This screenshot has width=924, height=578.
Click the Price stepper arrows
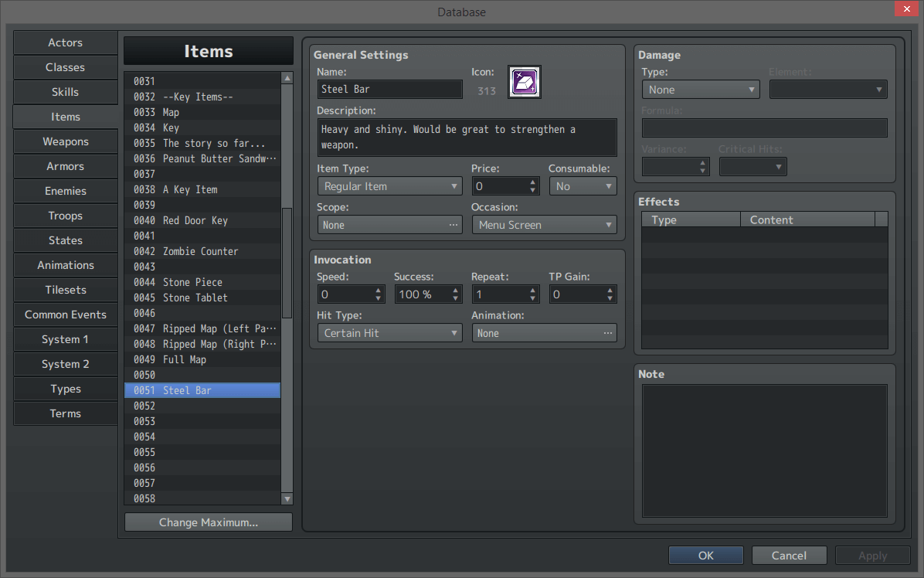coord(533,186)
